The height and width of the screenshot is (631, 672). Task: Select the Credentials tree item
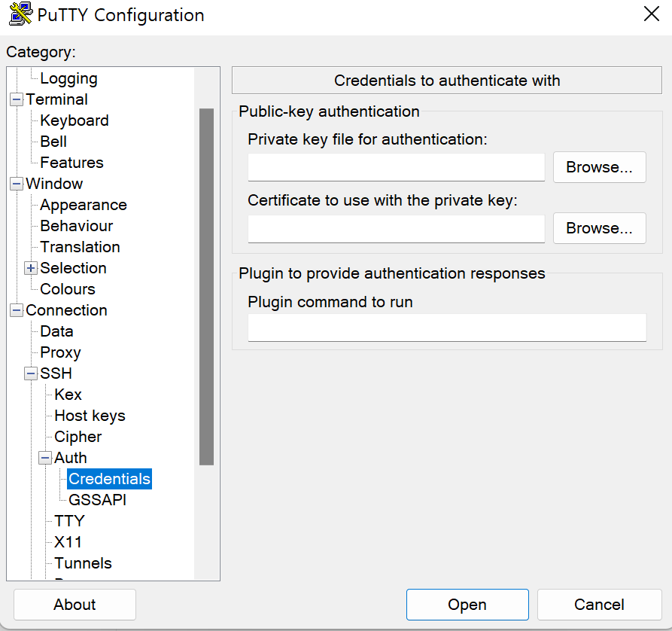point(109,479)
